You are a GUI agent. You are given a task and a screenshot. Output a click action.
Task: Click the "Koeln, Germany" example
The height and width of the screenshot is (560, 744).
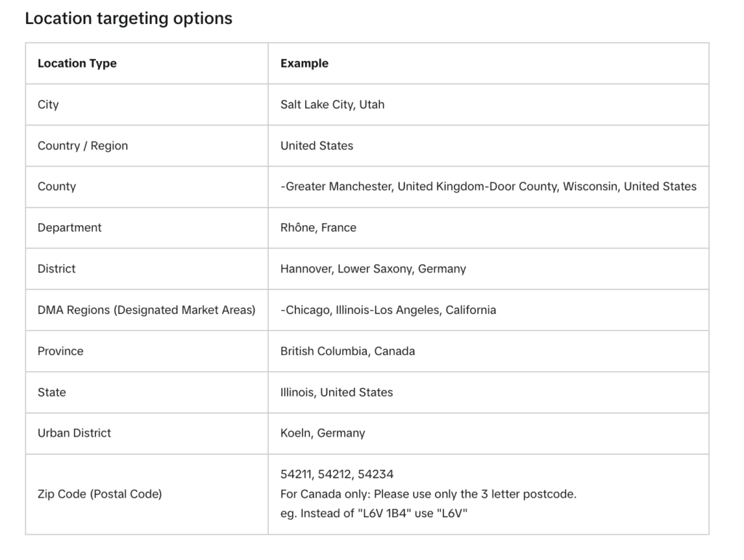pyautogui.click(x=323, y=433)
